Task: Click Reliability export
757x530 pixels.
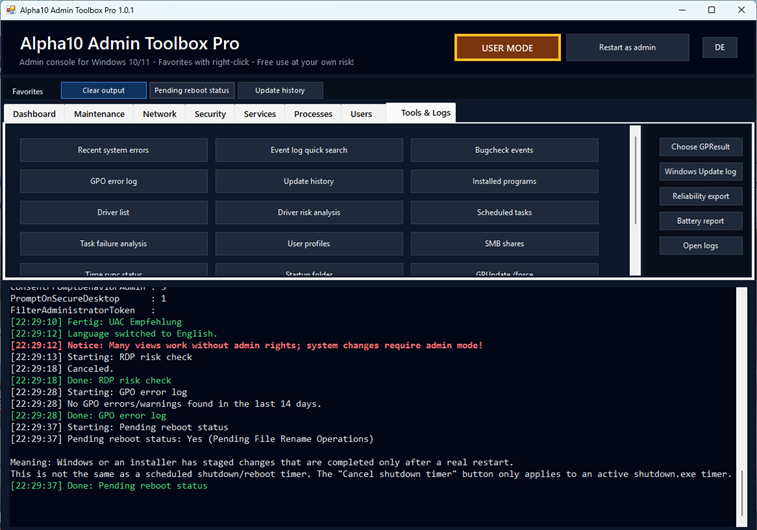Action: coord(701,196)
